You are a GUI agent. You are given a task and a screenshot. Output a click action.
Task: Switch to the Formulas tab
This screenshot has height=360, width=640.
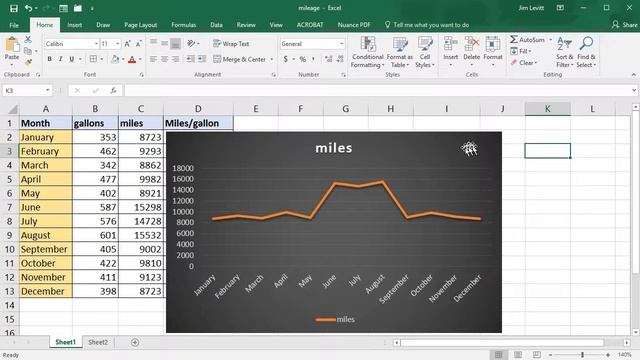tap(183, 25)
